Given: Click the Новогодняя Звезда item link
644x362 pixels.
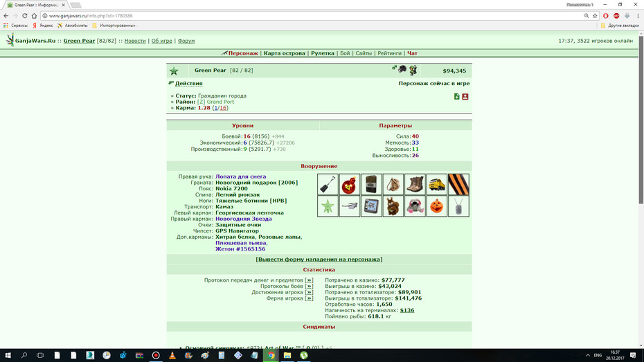Looking at the screenshot, I should pos(244,219).
